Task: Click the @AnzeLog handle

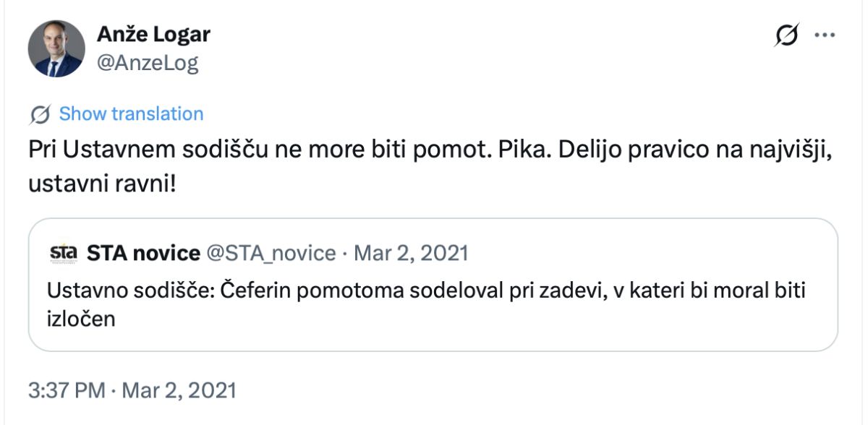Action: coord(148,63)
